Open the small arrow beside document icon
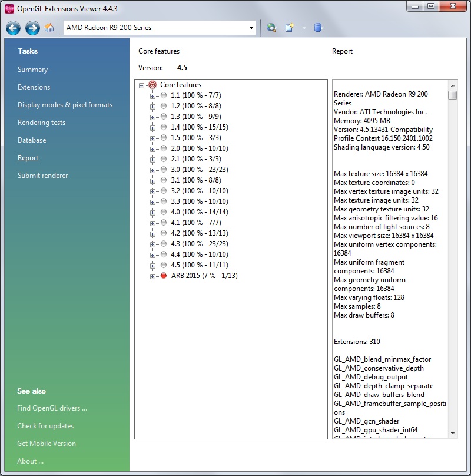 [x=304, y=28]
